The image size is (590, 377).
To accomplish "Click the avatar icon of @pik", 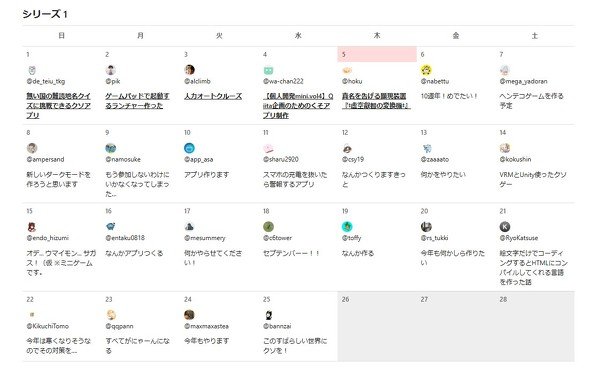I will [x=111, y=70].
